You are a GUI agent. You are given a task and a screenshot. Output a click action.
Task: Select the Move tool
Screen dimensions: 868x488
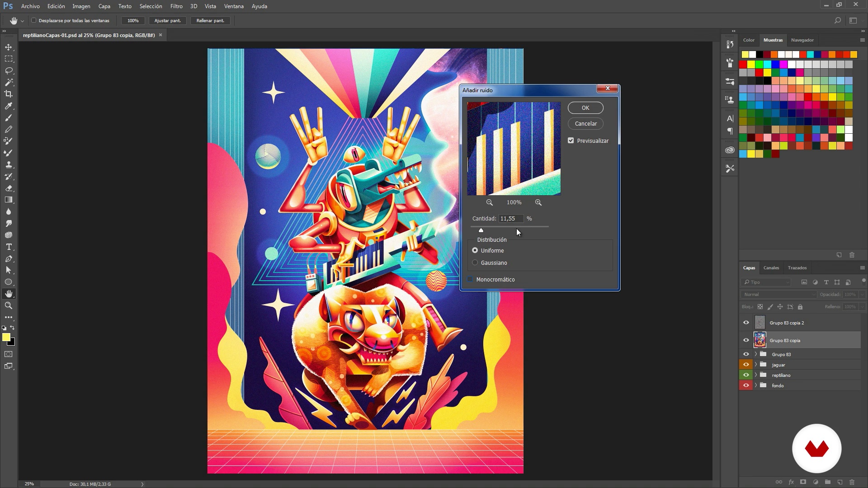click(x=9, y=47)
